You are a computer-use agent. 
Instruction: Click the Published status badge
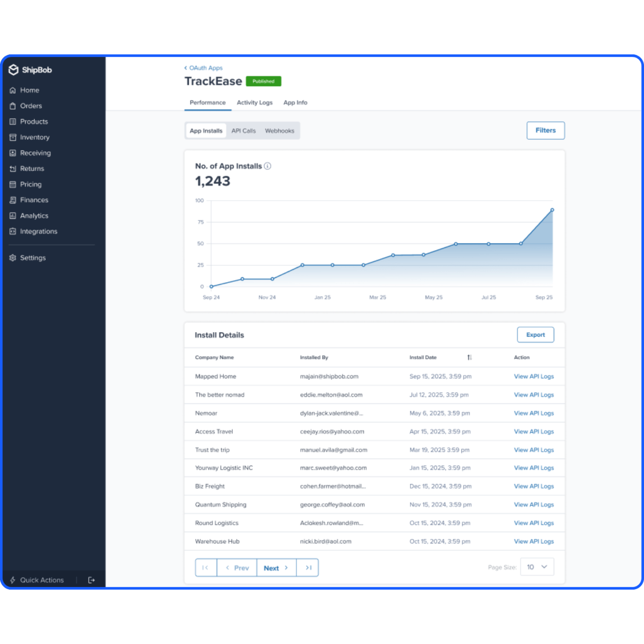tap(263, 81)
